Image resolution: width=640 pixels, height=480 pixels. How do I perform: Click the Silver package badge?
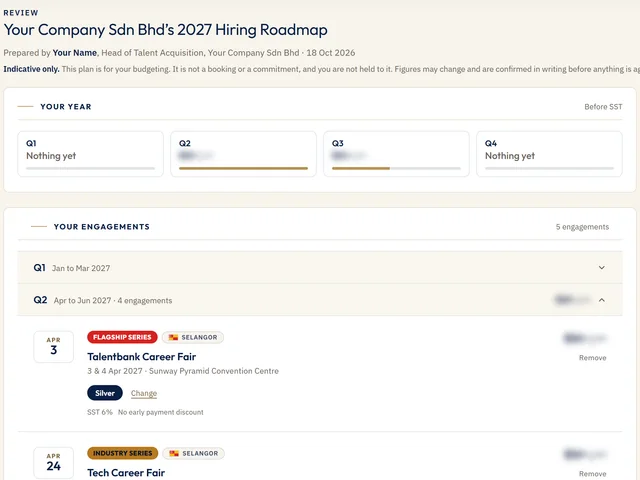point(105,393)
